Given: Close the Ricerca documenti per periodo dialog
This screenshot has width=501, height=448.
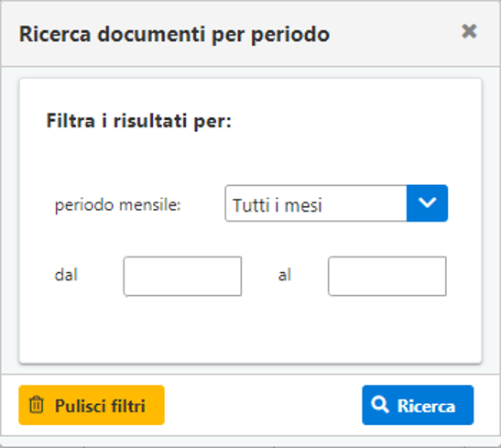Looking at the screenshot, I should click(469, 32).
